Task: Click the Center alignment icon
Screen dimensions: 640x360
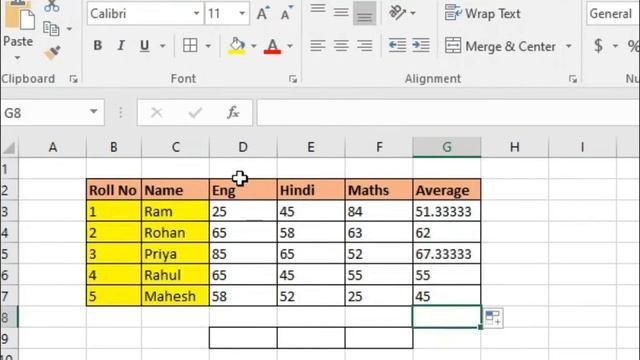Action: click(x=341, y=45)
